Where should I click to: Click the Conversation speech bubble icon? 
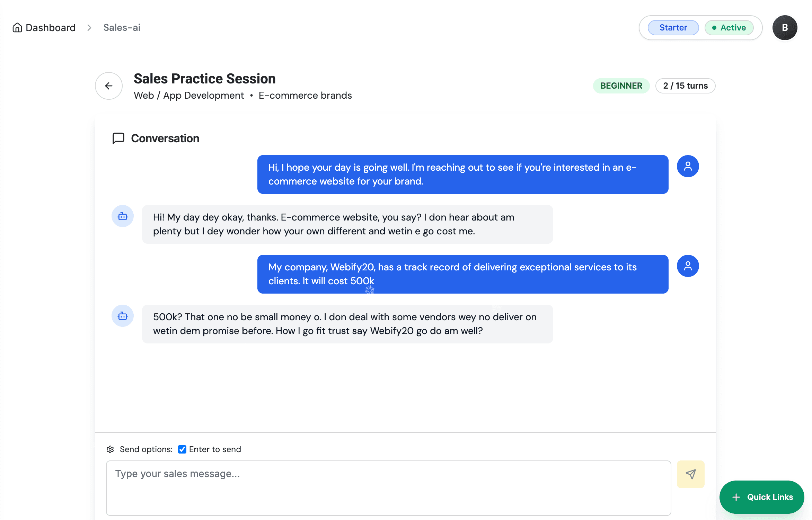[x=118, y=138]
